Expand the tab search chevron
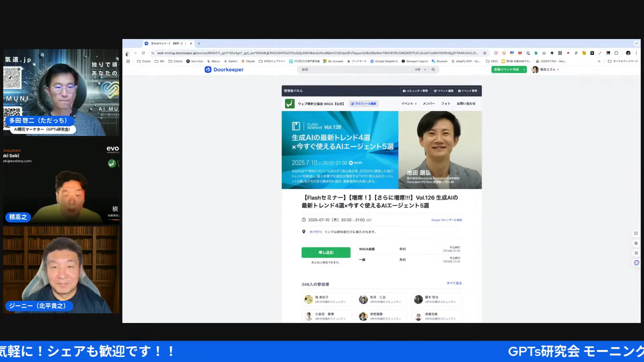Viewport: 644px width, 362px height. pyautogui.click(x=636, y=44)
